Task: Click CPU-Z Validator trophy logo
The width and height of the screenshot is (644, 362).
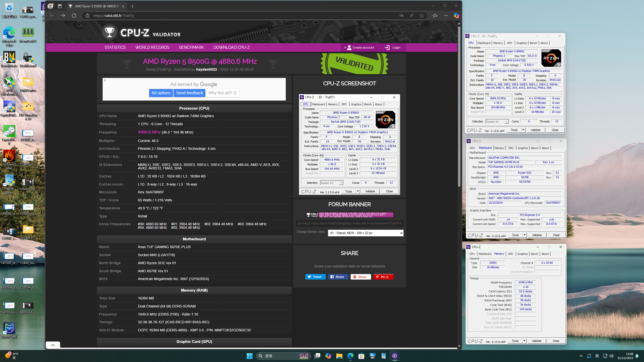Action: pos(109,32)
